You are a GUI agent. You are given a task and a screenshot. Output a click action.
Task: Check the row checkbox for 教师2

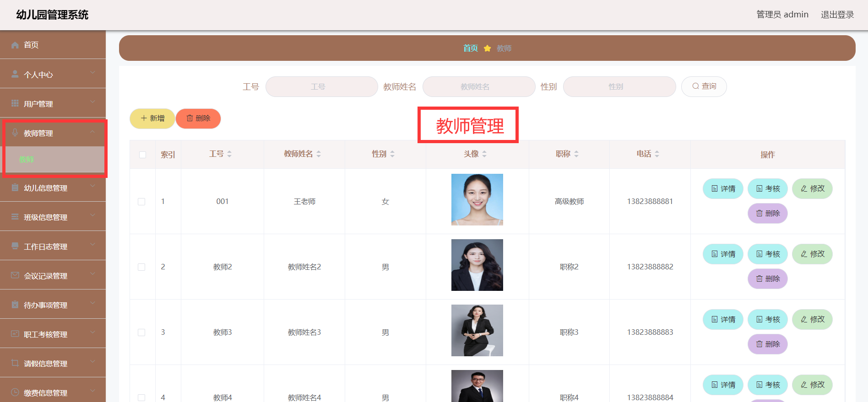click(141, 267)
